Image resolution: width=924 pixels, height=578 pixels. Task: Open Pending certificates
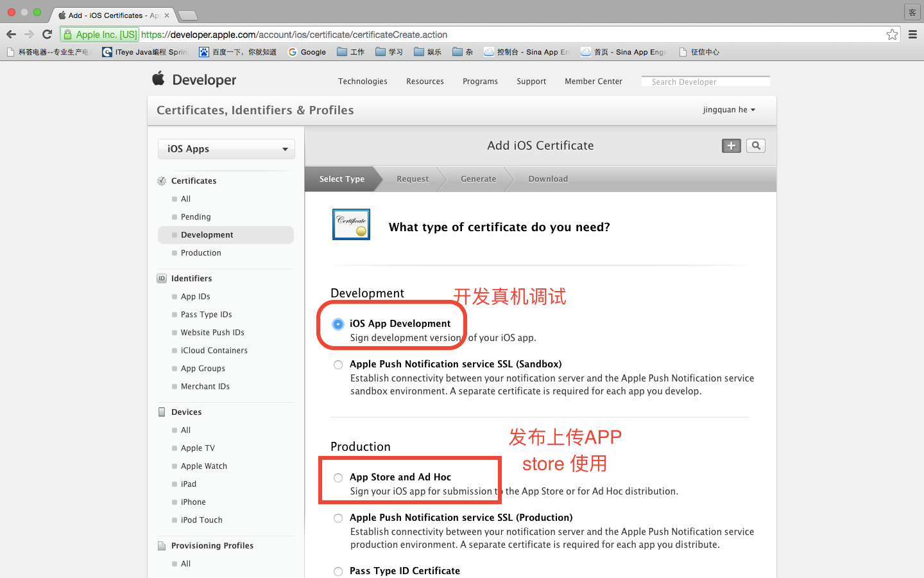(196, 217)
